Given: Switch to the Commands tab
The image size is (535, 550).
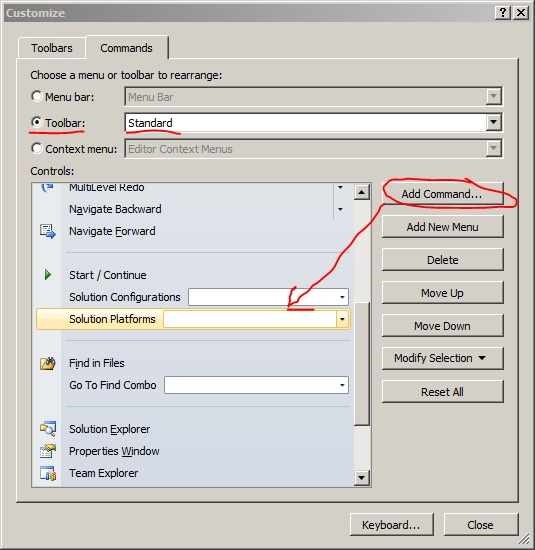Looking at the screenshot, I should point(127,48).
